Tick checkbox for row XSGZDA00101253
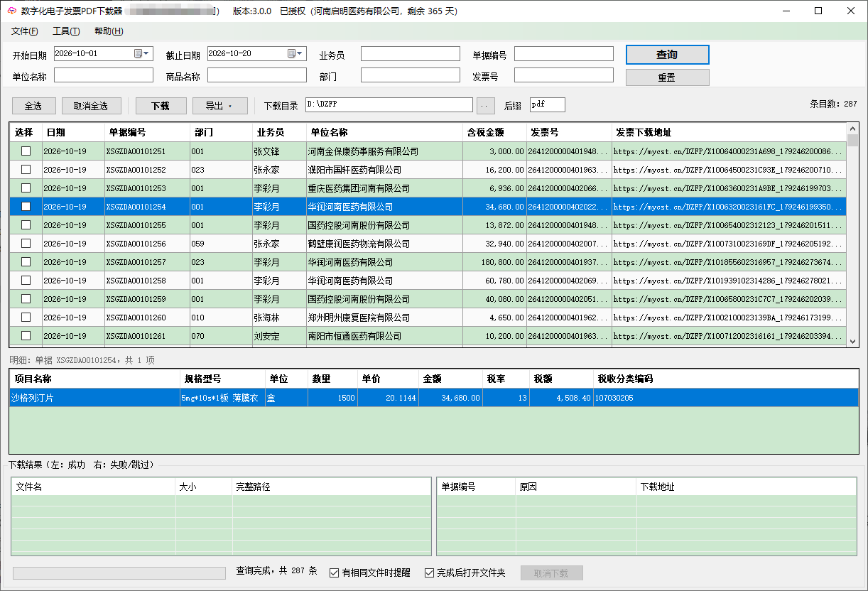This screenshot has width=868, height=591. click(26, 188)
